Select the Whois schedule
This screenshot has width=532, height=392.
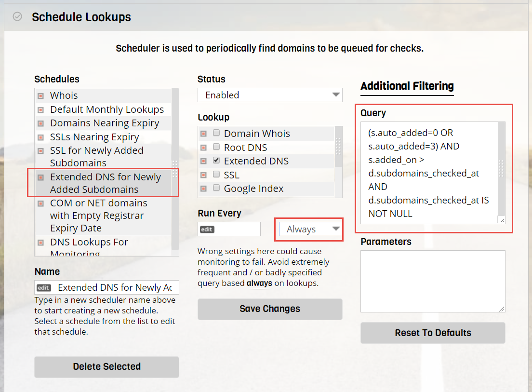point(103,95)
